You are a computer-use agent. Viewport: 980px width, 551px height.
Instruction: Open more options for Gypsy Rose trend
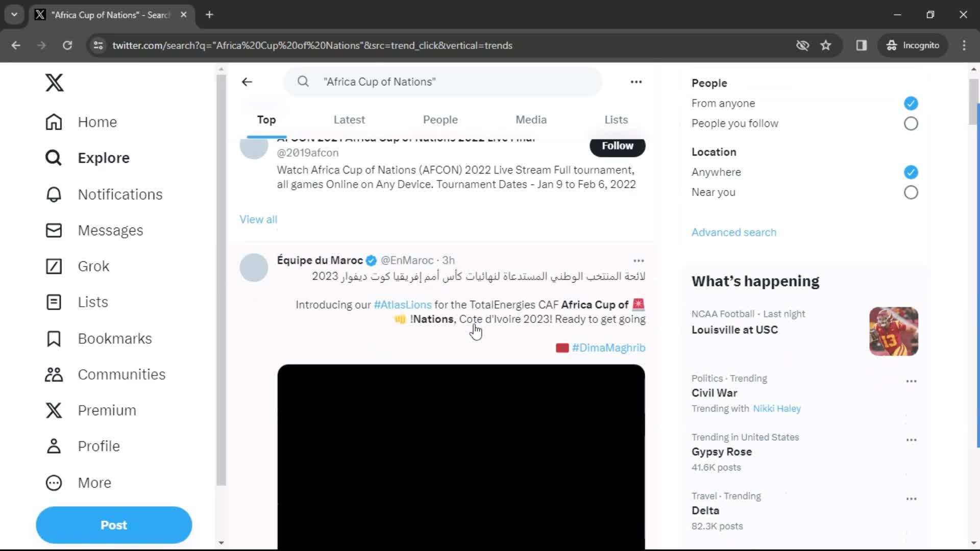coord(911,440)
